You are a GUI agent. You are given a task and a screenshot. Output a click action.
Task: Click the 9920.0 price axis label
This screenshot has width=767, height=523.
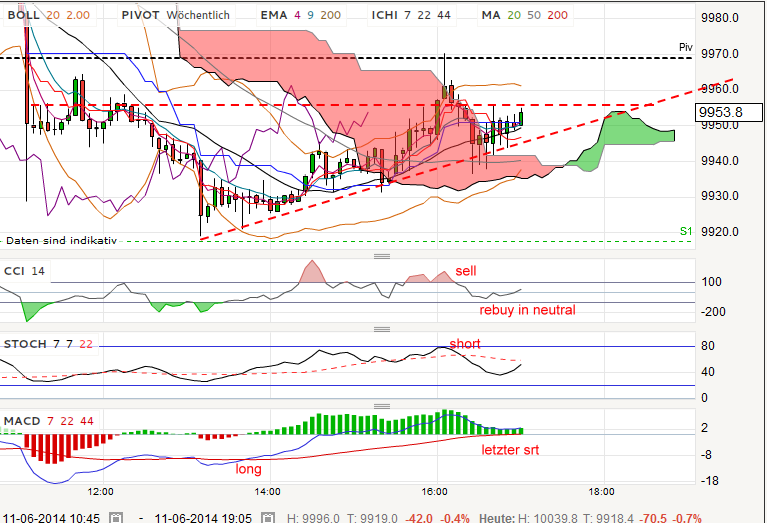pos(720,231)
